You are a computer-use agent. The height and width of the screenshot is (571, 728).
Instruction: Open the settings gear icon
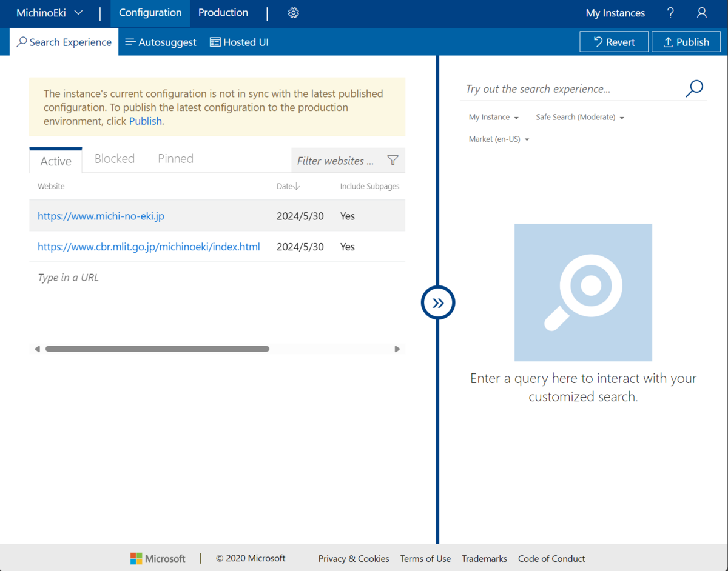click(294, 13)
